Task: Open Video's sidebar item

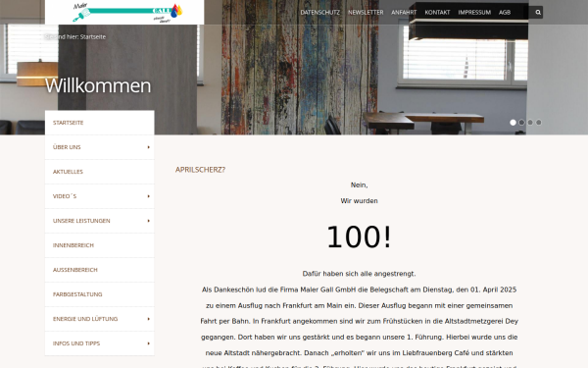Action: coord(99,196)
